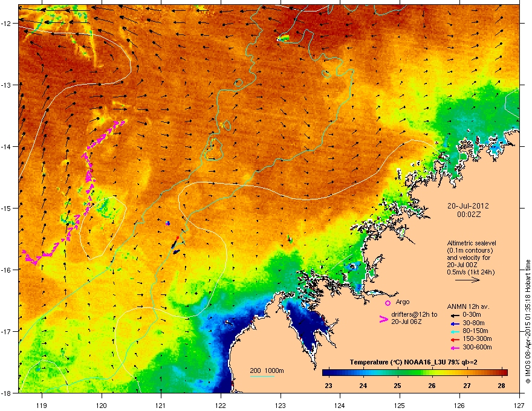Click the '-16' latitude axis label
Viewport: 532px width, 411px height.
(x=6, y=270)
